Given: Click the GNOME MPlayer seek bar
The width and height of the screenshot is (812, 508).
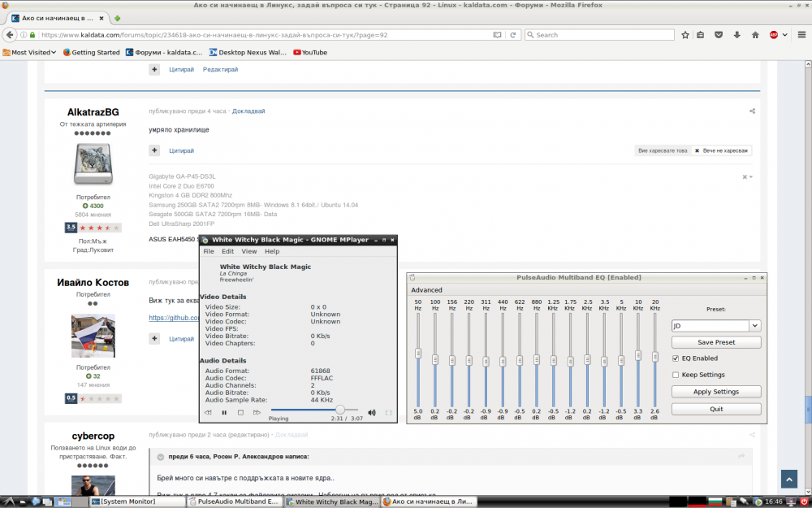Looking at the screenshot, I should [313, 410].
